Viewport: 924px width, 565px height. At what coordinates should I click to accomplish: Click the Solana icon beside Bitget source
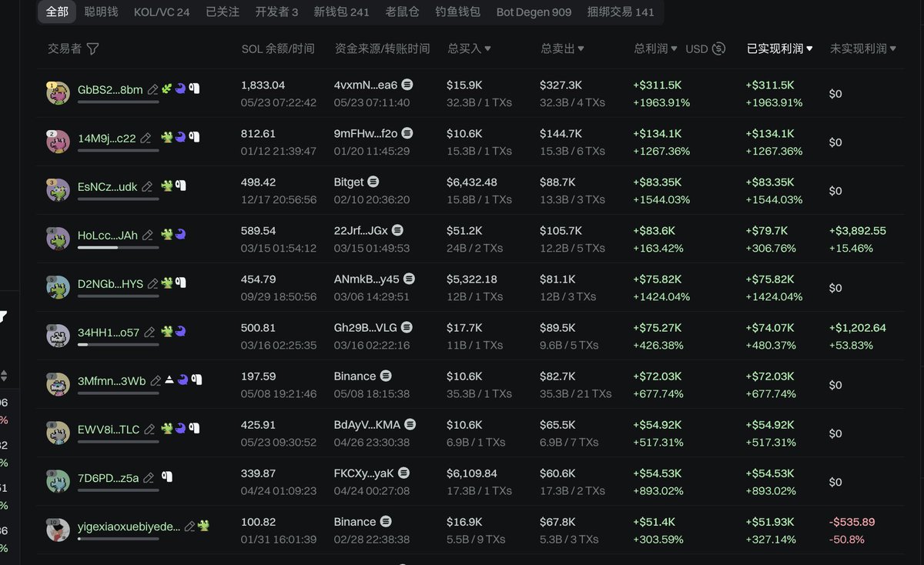point(373,182)
